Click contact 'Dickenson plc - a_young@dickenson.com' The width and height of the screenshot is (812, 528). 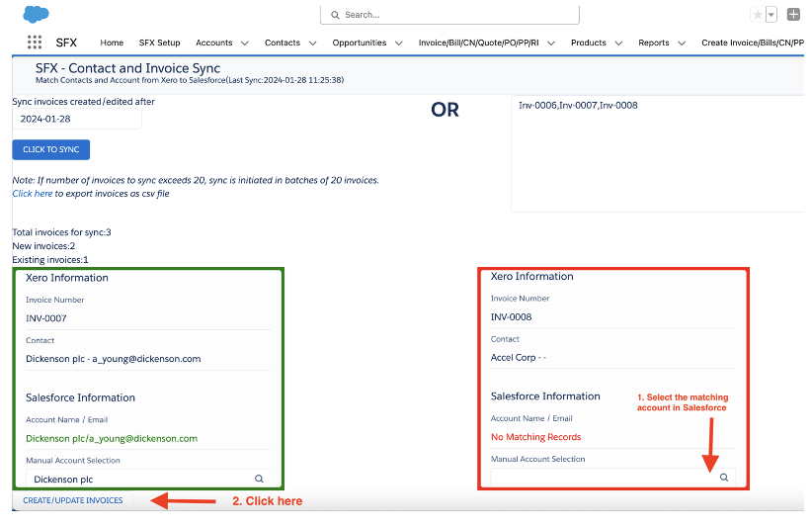pos(113,359)
